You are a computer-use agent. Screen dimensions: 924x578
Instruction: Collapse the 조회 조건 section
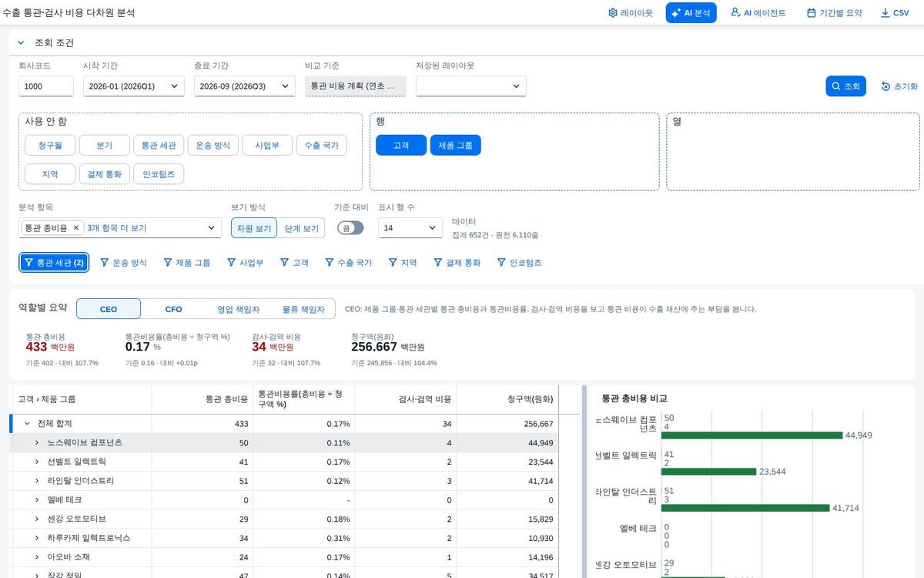click(21, 43)
